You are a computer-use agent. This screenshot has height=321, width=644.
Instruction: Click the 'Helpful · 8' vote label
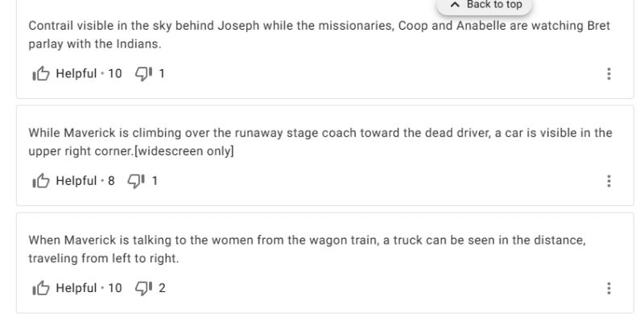tap(85, 181)
